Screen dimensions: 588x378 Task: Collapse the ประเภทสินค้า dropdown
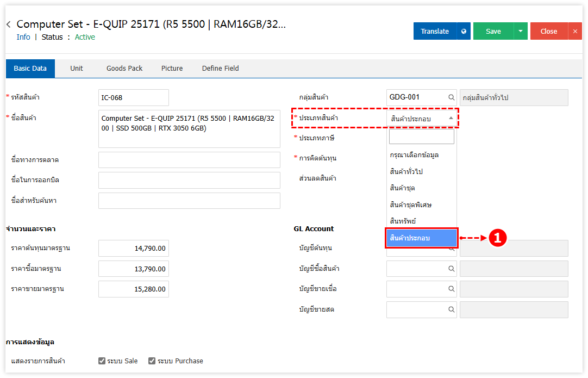[451, 118]
